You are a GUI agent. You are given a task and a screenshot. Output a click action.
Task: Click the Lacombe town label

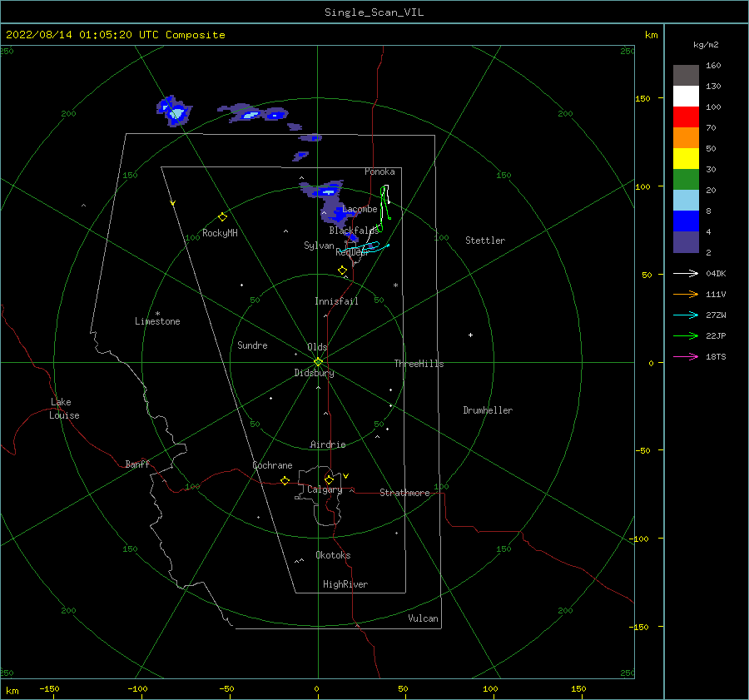(x=360, y=209)
